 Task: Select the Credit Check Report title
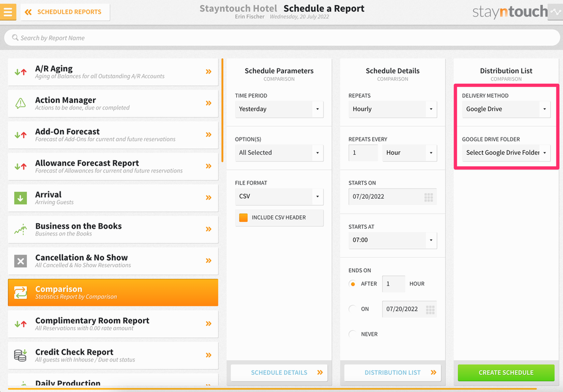(74, 352)
